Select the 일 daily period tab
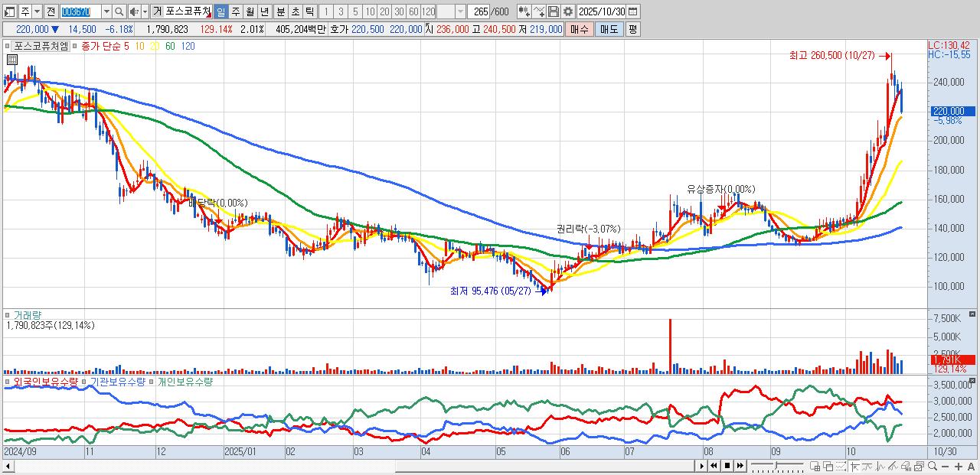Viewport: 980px width, 475px height. 220,11
